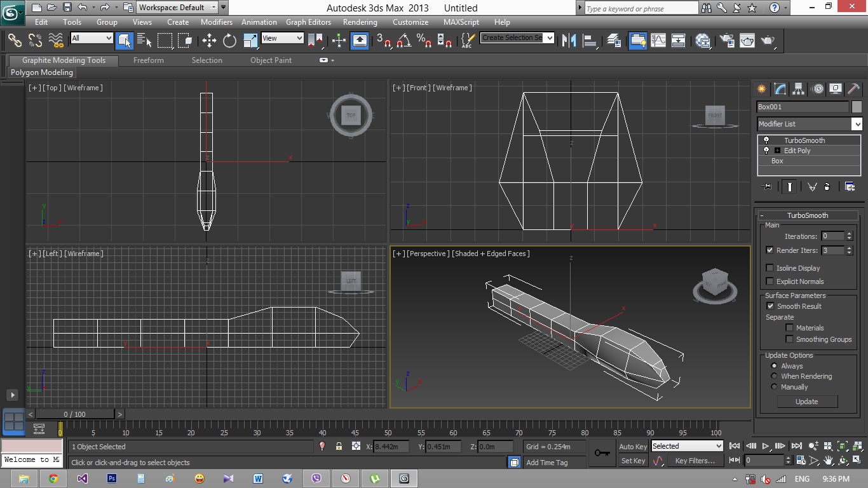Open the Material Editor icon

pos(703,41)
